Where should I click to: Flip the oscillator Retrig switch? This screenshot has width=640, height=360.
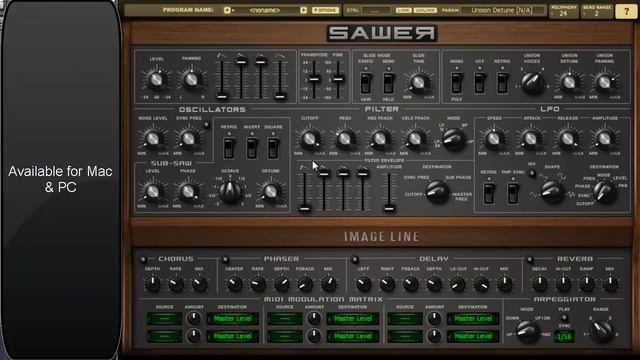pos(229,147)
